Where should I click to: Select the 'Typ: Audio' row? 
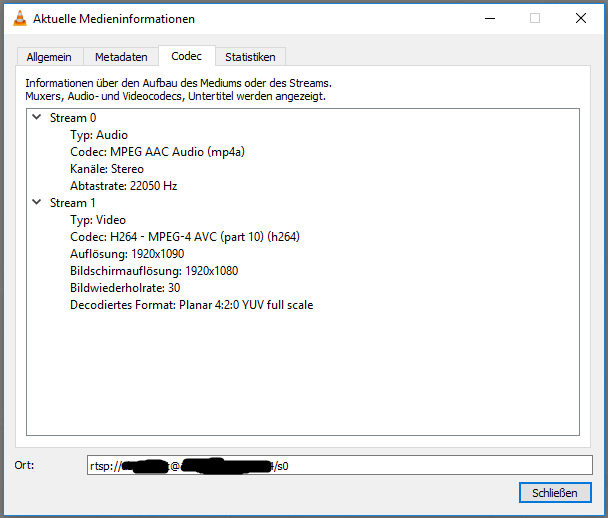(x=98, y=135)
